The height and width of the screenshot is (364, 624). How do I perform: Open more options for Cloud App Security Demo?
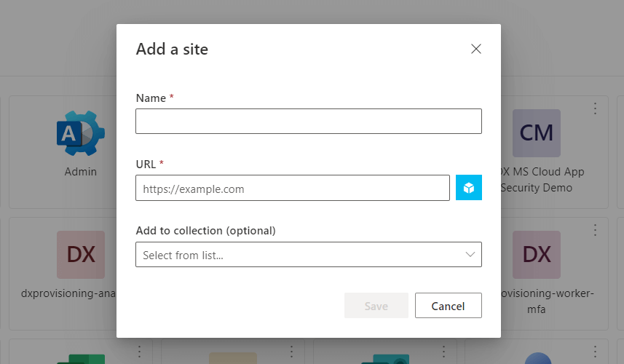[x=595, y=108]
